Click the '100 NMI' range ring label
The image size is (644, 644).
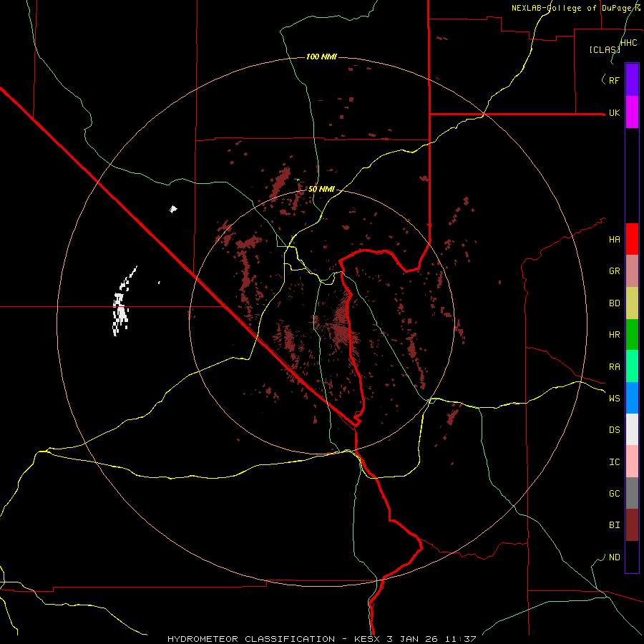pyautogui.click(x=321, y=57)
